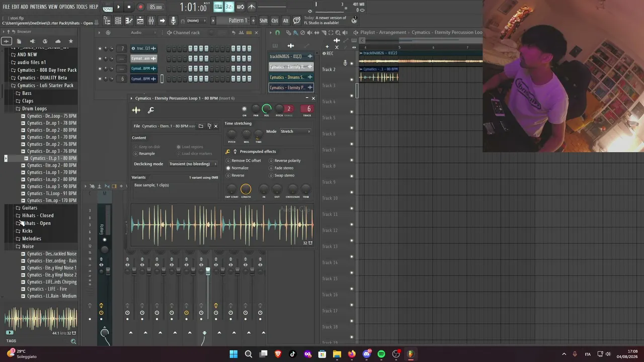Open the TOOLS menu

coord(82,7)
